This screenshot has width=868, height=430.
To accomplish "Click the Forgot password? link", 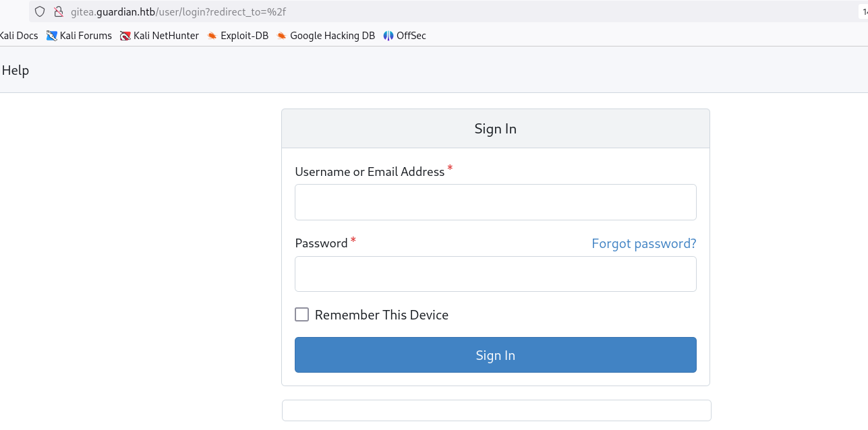I will [644, 243].
